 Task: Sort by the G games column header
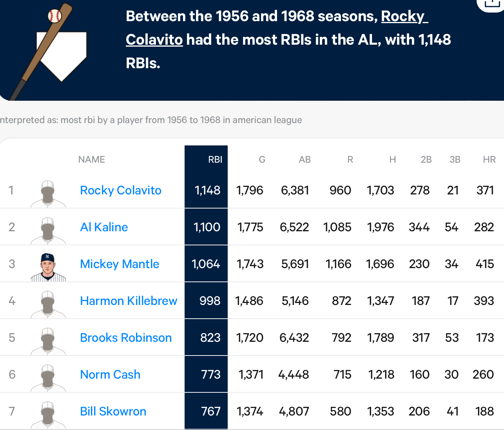(x=262, y=160)
